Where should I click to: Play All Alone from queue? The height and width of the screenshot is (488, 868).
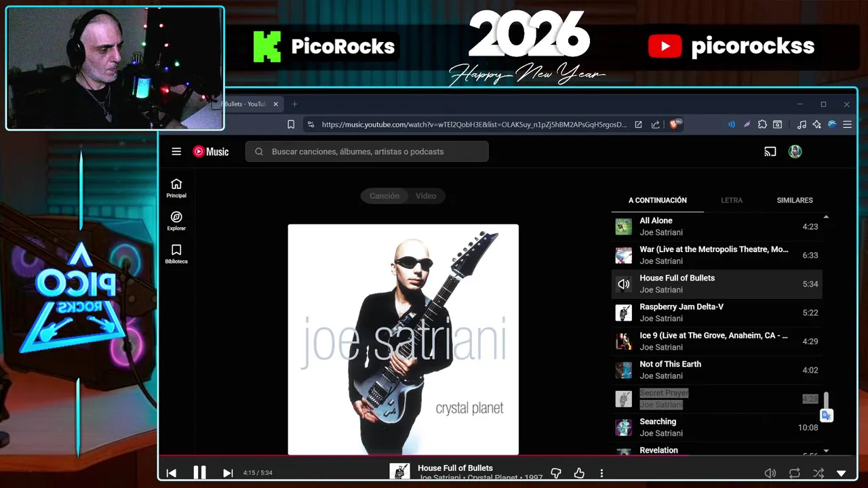717,226
